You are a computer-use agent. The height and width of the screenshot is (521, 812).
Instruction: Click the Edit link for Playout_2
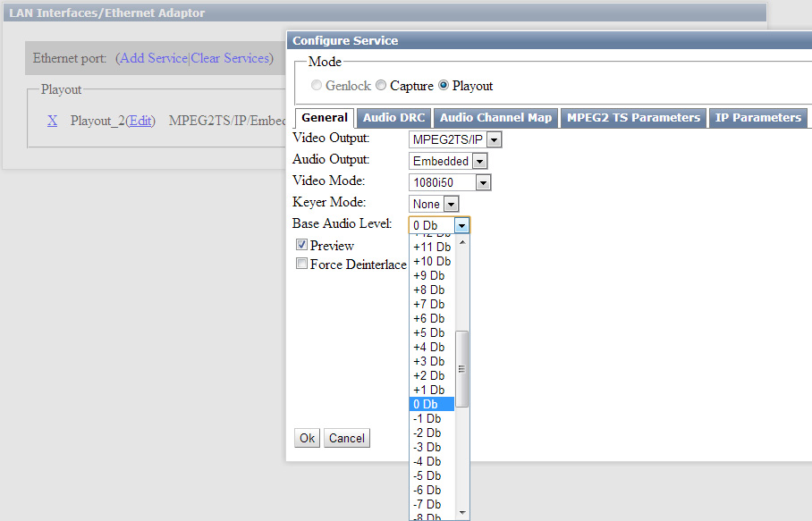coord(140,121)
